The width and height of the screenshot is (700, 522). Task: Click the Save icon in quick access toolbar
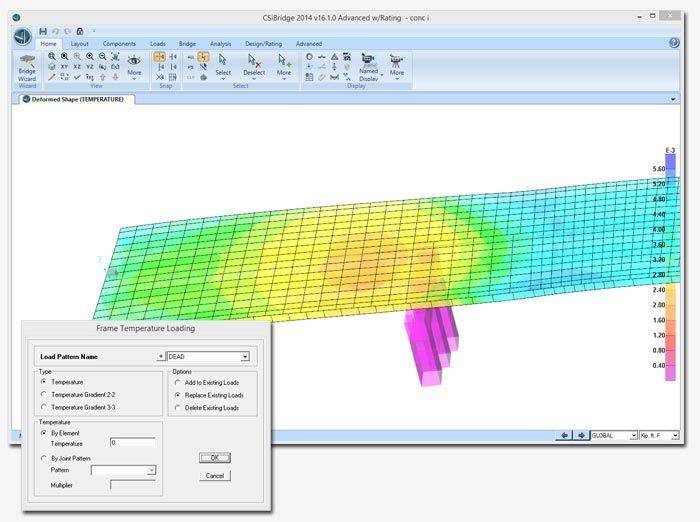pyautogui.click(x=43, y=31)
